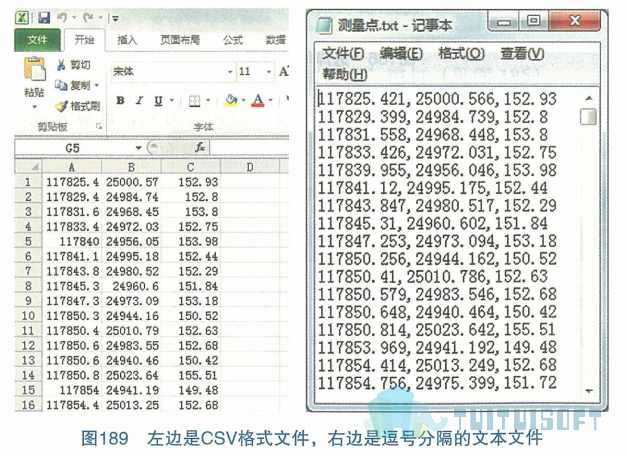627x456 pixels.
Task: Open the 文件 tab in Excel
Action: (37, 40)
